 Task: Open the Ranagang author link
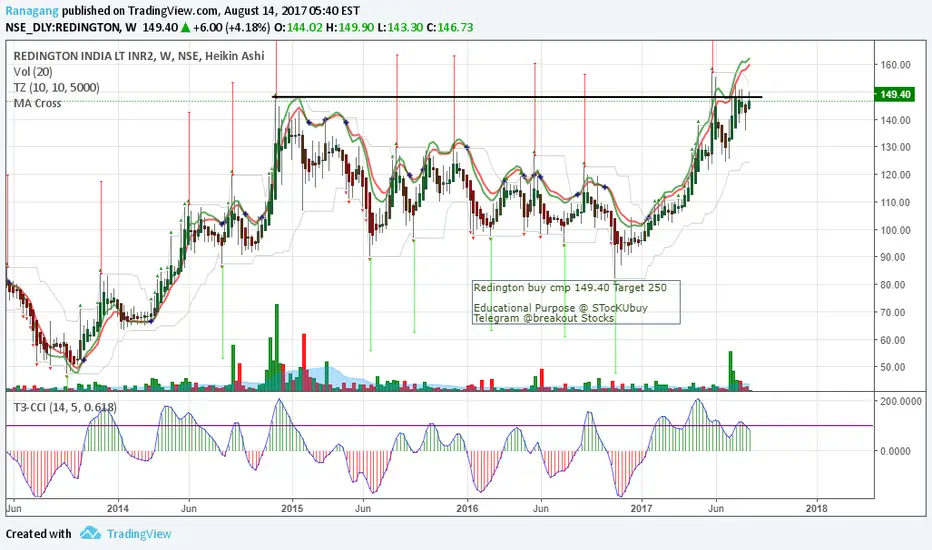click(32, 11)
